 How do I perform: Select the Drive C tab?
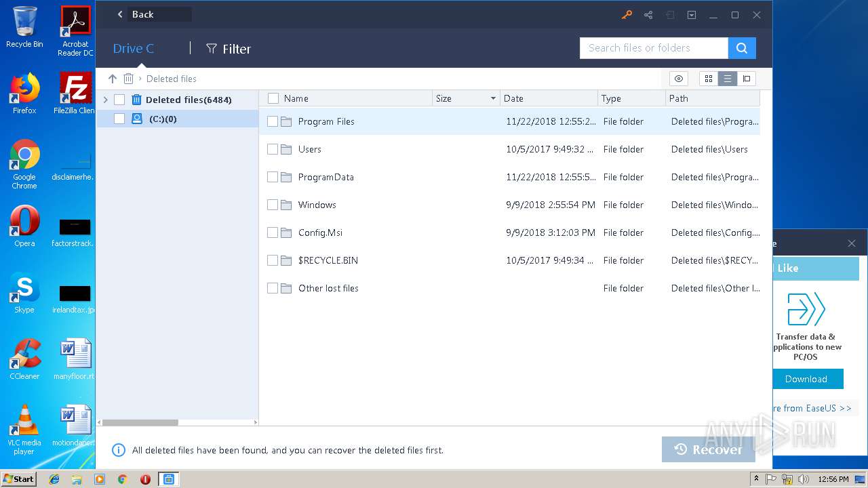pyautogui.click(x=134, y=49)
